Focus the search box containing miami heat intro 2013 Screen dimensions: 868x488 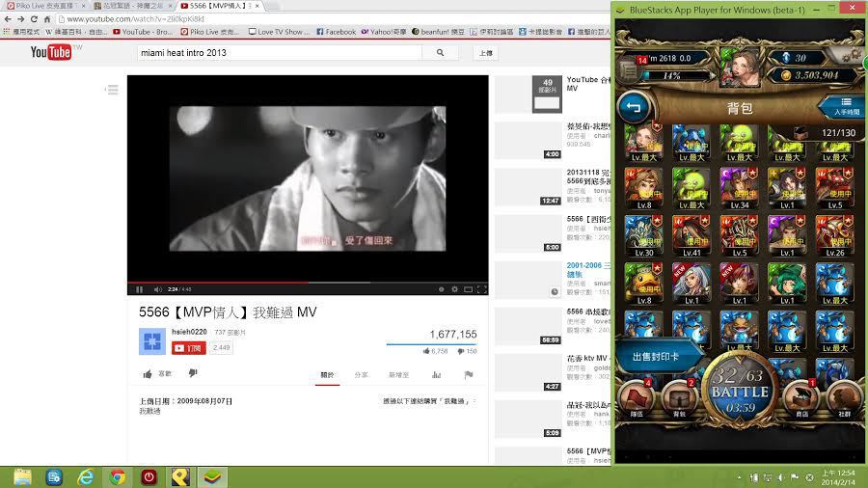(279, 53)
